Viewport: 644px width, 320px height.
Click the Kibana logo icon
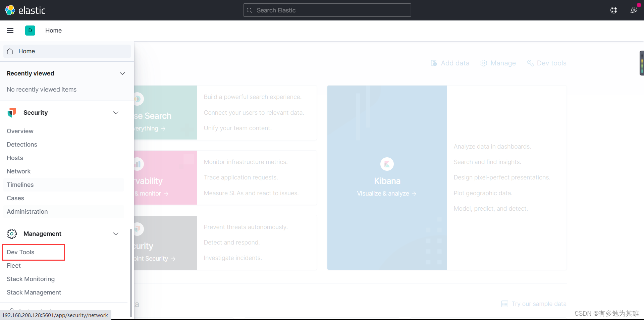click(x=387, y=164)
